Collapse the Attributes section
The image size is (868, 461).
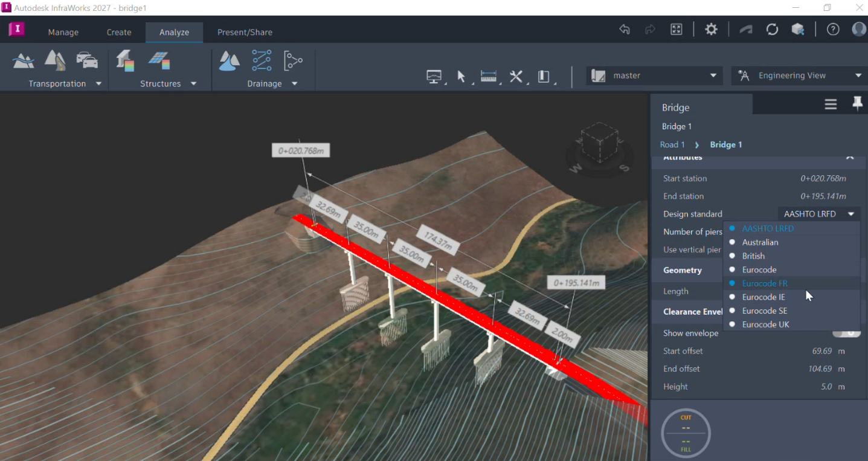850,157
